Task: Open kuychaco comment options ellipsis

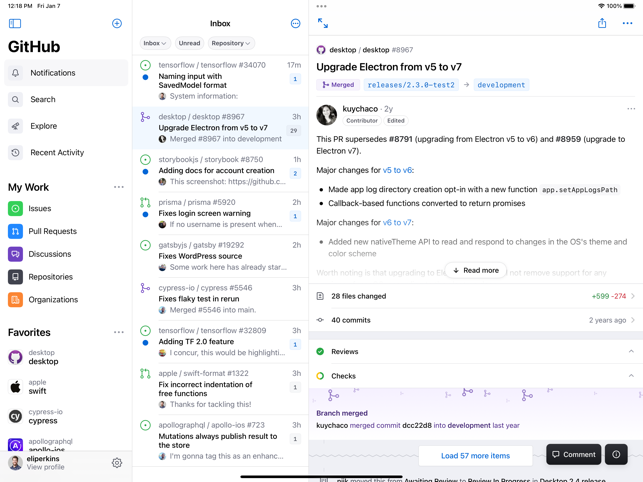Action: [631, 109]
